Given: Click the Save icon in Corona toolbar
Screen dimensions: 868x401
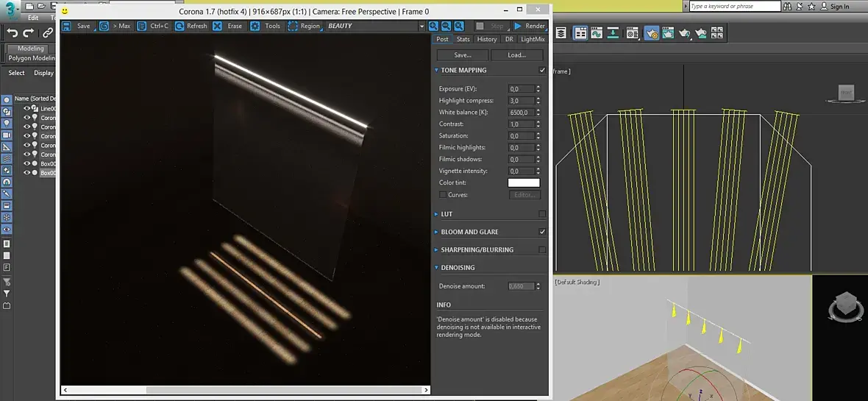Looking at the screenshot, I should (x=67, y=26).
